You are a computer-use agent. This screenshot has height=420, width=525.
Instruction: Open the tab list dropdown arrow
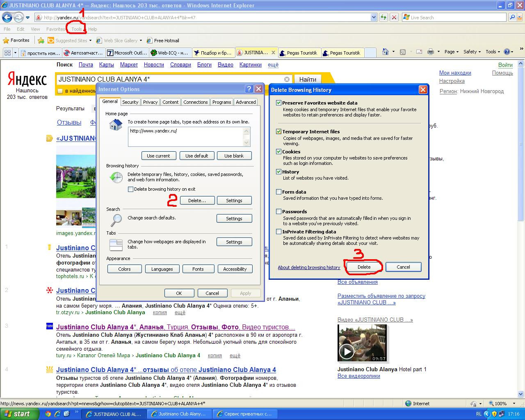pos(16,52)
